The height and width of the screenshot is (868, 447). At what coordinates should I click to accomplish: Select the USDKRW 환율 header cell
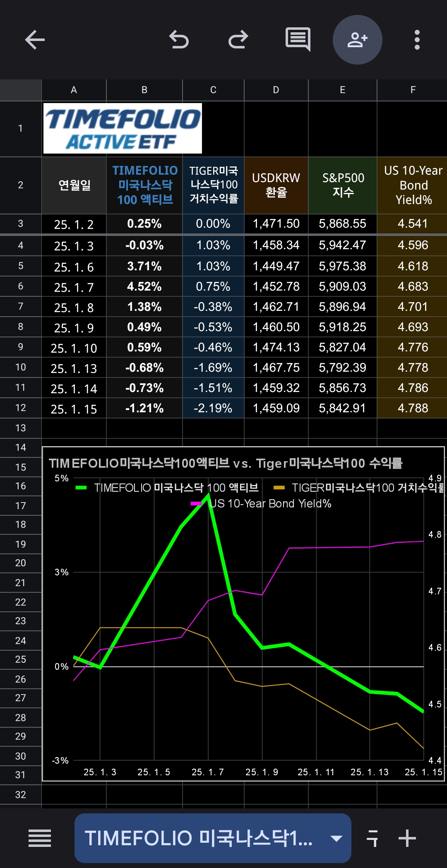coord(276,185)
